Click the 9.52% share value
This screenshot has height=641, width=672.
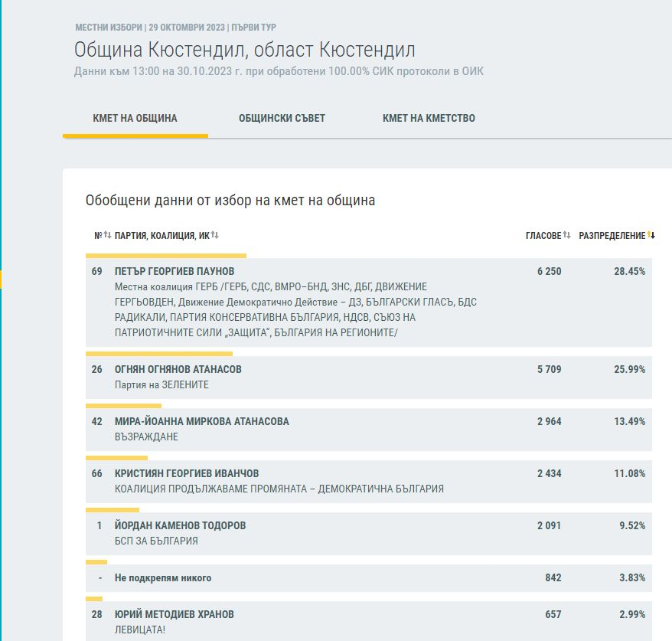(x=632, y=525)
